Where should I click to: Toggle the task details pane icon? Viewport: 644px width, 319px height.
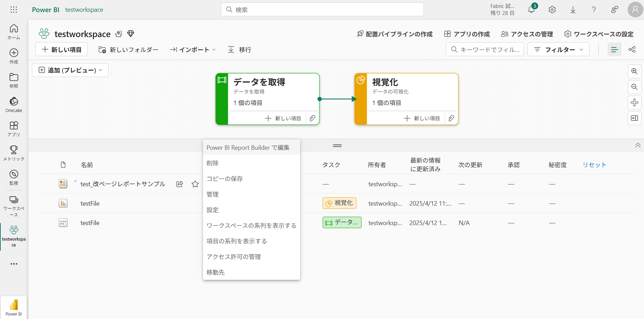pos(635,118)
